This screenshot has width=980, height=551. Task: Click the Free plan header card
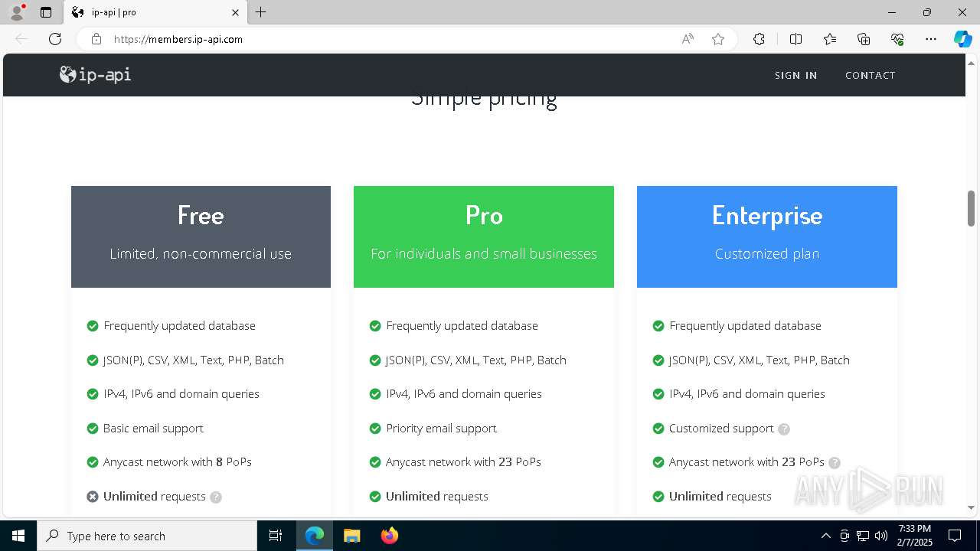[201, 236]
